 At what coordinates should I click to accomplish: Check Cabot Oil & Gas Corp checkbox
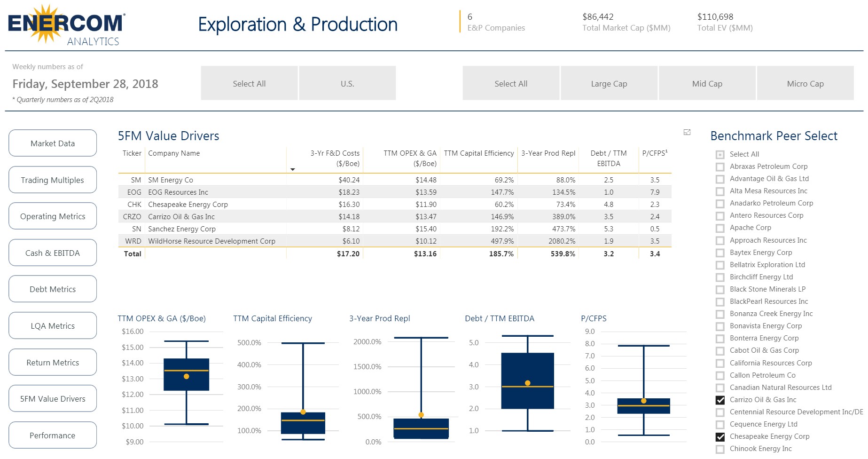(720, 351)
